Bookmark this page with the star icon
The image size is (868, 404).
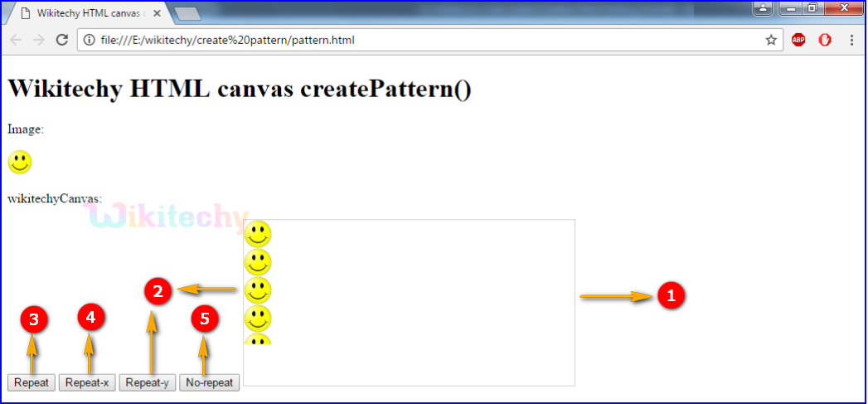(771, 40)
